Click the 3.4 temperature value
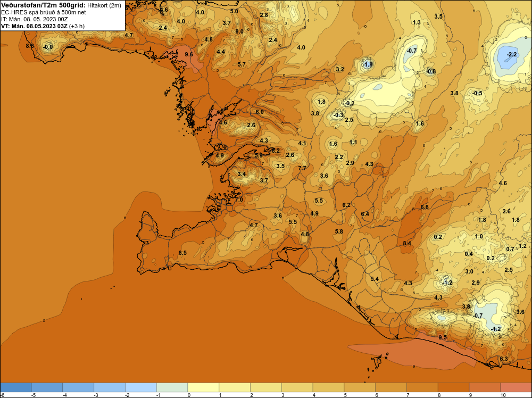The height and width of the screenshot is (398, 532). tap(242, 174)
